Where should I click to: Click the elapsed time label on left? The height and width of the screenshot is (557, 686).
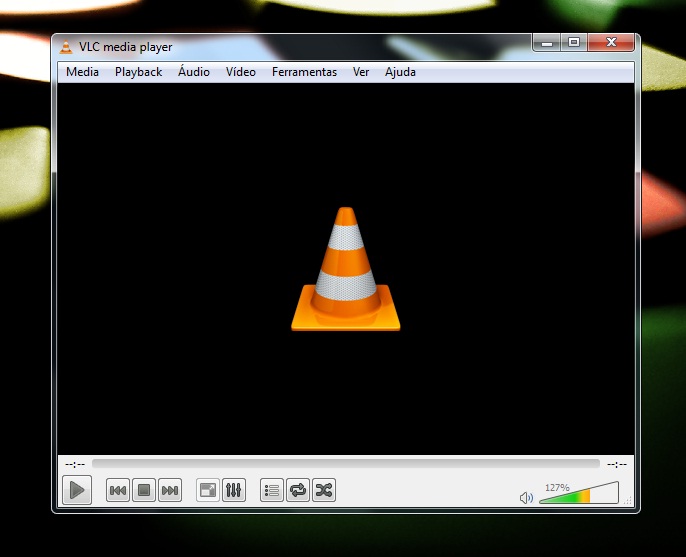(75, 464)
